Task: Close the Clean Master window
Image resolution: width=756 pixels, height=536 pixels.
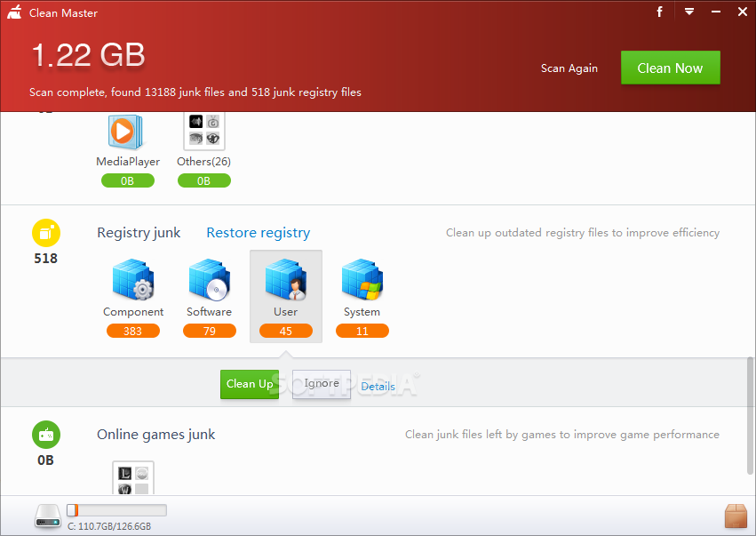Action: (x=743, y=12)
